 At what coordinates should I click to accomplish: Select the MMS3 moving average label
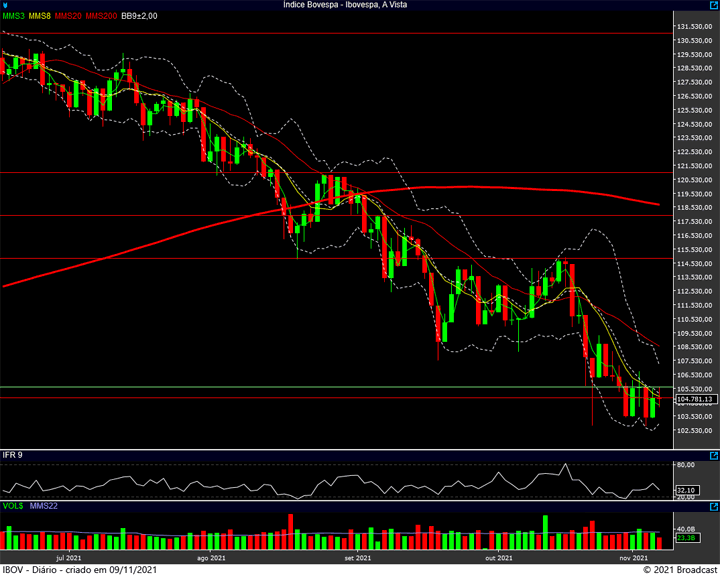[13, 16]
